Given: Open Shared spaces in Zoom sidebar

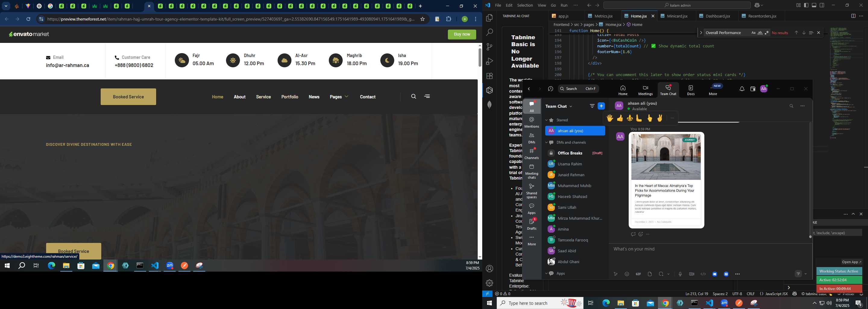Looking at the screenshot, I should pos(532,191).
